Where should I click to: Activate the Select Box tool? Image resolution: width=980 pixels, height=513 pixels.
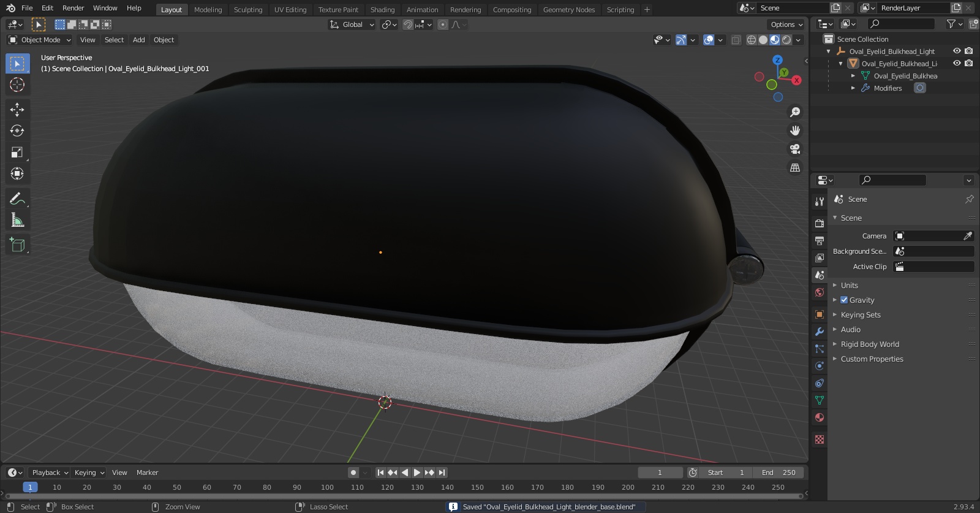pos(17,63)
